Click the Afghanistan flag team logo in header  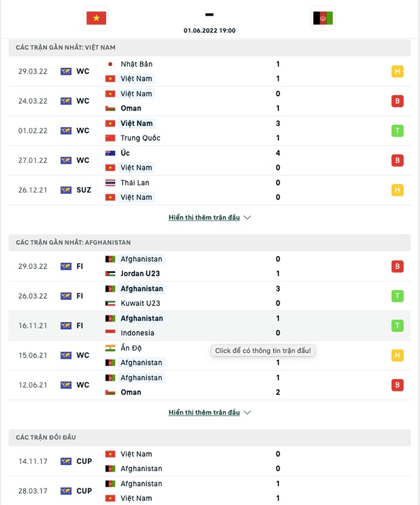323,19
